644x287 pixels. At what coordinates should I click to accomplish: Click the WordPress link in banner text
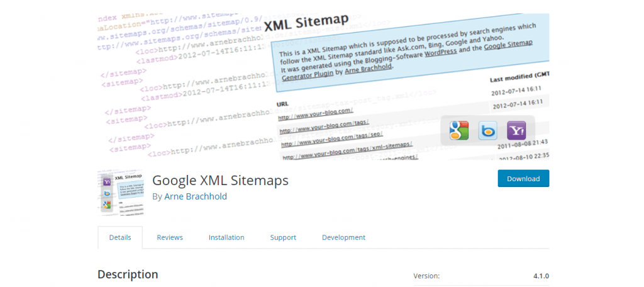point(441,53)
